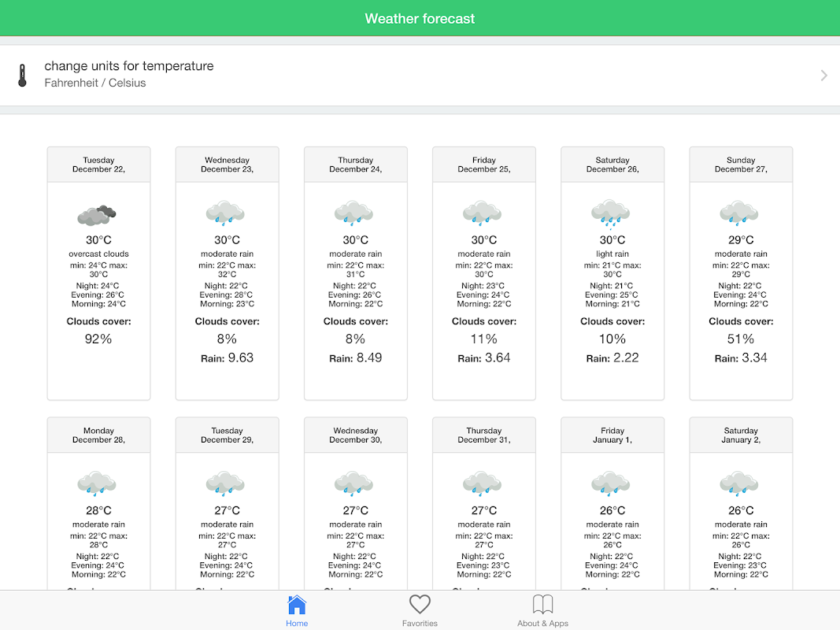Click 10% clouds cover value
This screenshot has width=840, height=630.
pos(612,339)
